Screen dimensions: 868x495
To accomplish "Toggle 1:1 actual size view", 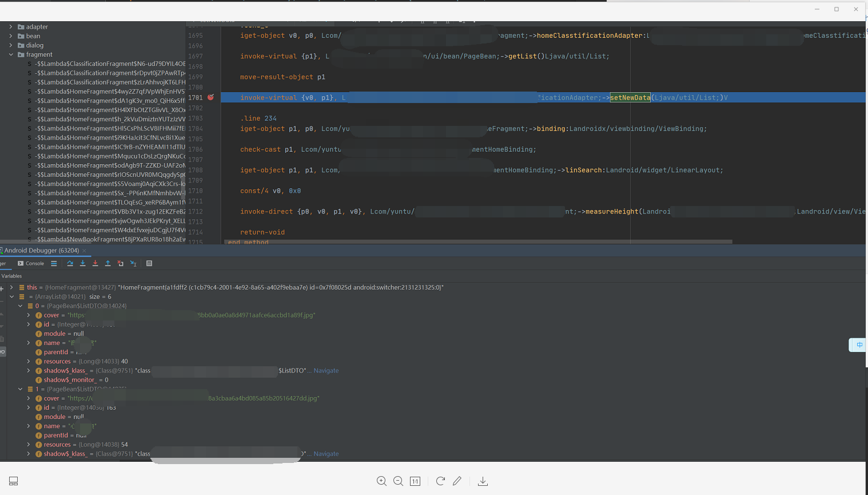I will coord(415,481).
